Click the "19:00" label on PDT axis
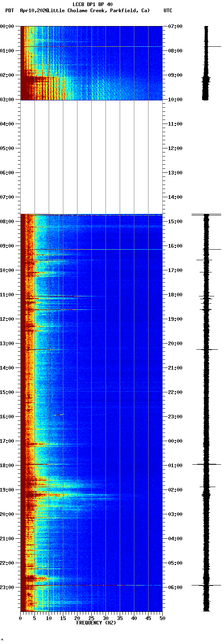The image size is (224, 644). point(7,490)
